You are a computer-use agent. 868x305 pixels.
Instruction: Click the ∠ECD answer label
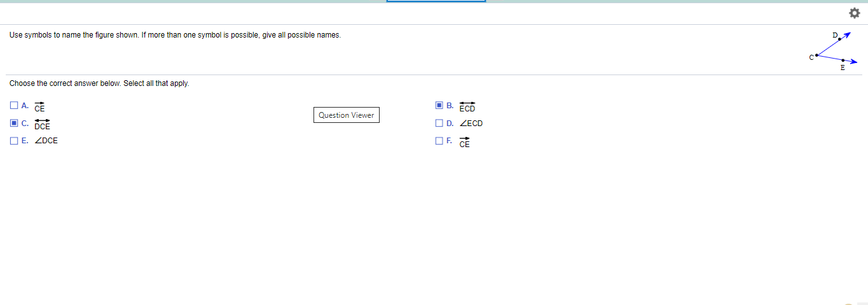(471, 124)
